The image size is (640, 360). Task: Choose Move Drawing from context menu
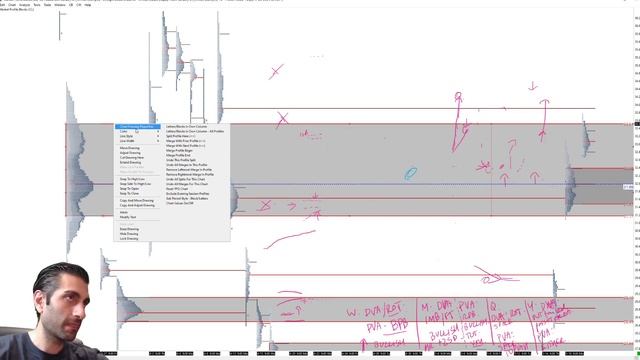[x=130, y=148]
